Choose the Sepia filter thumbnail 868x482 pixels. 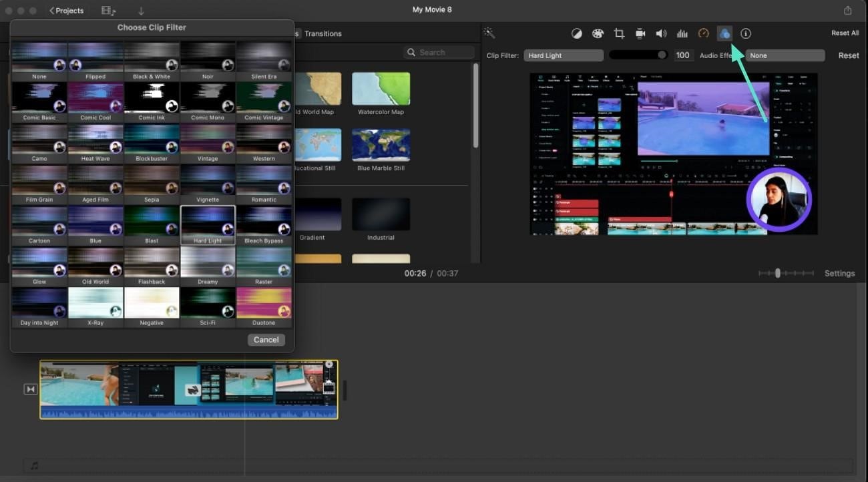(x=152, y=184)
